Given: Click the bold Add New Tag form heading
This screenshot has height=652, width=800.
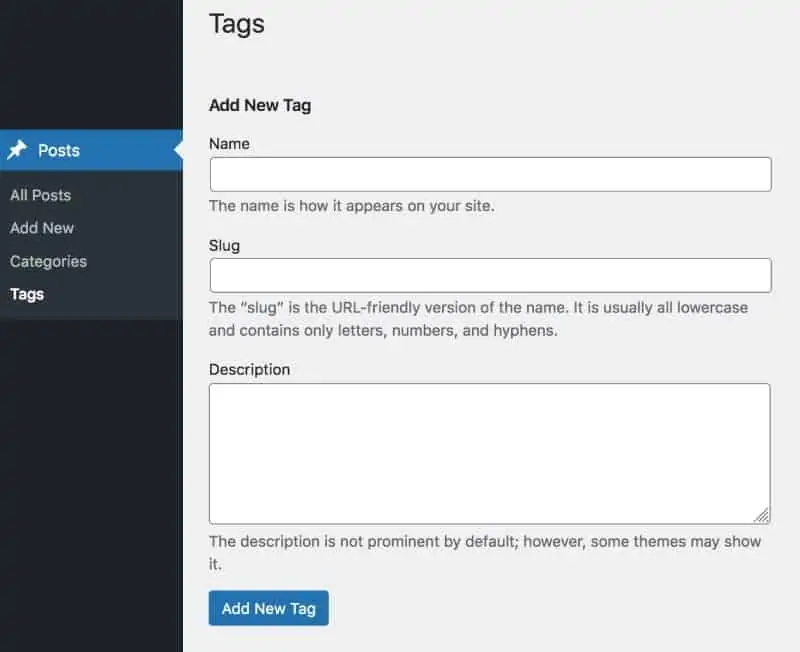Looking at the screenshot, I should (x=260, y=105).
